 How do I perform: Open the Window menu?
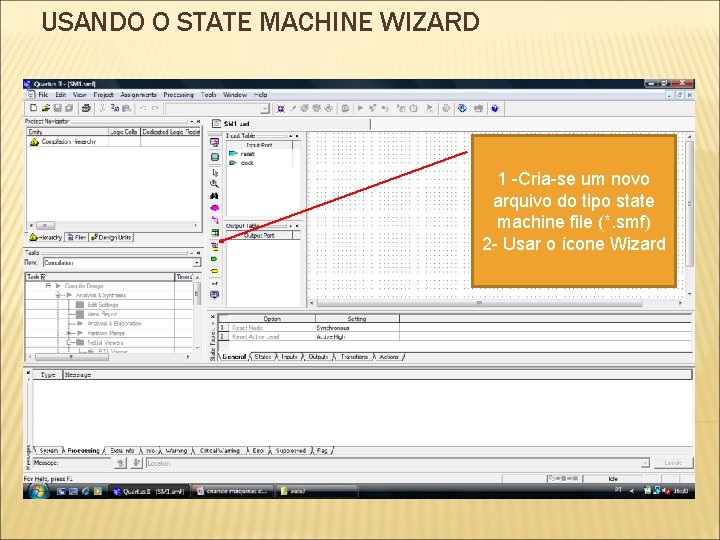pos(235,95)
